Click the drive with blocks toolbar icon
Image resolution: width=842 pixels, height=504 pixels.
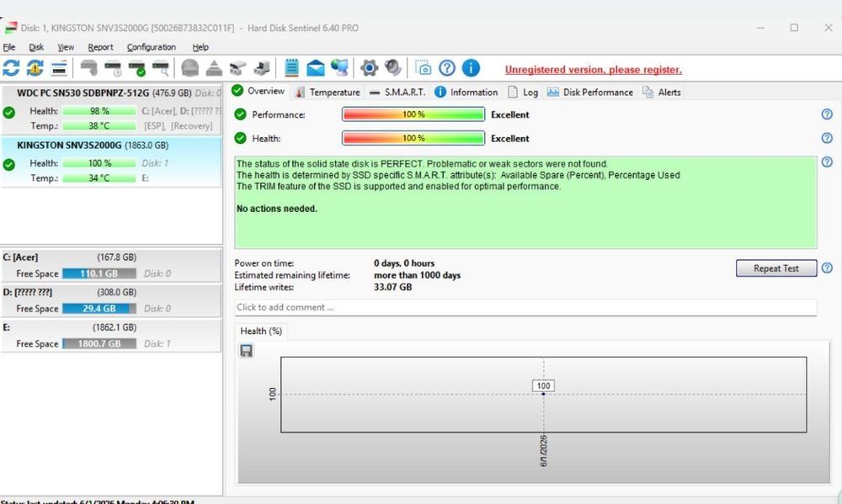[238, 68]
